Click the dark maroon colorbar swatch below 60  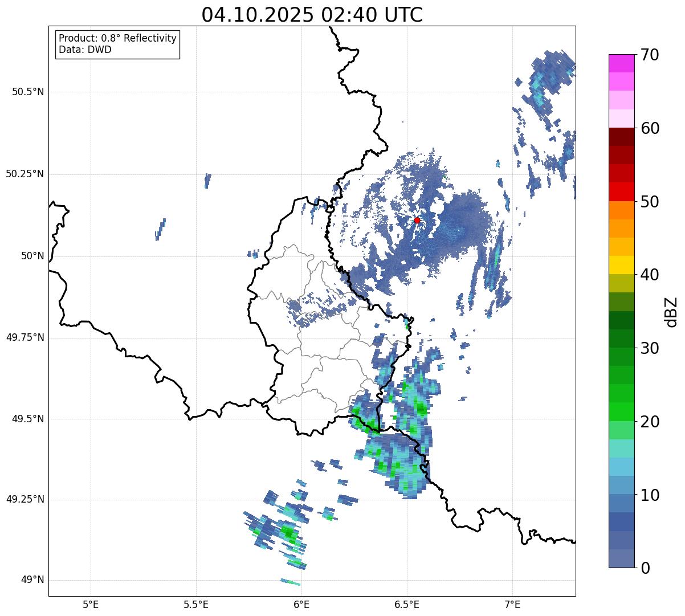click(621, 137)
